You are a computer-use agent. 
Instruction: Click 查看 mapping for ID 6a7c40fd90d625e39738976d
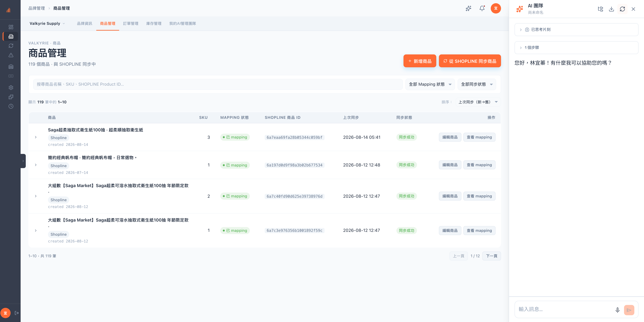[x=479, y=196]
